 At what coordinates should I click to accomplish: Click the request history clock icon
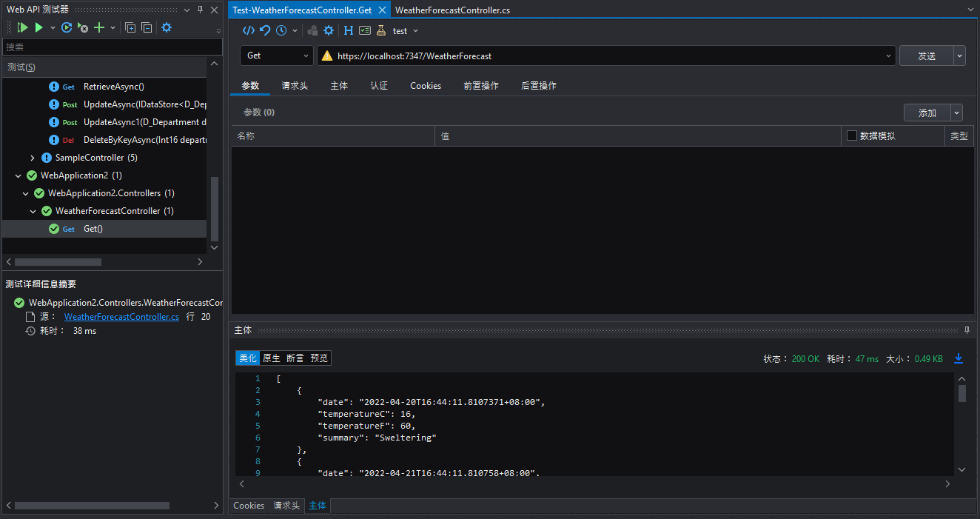point(281,30)
